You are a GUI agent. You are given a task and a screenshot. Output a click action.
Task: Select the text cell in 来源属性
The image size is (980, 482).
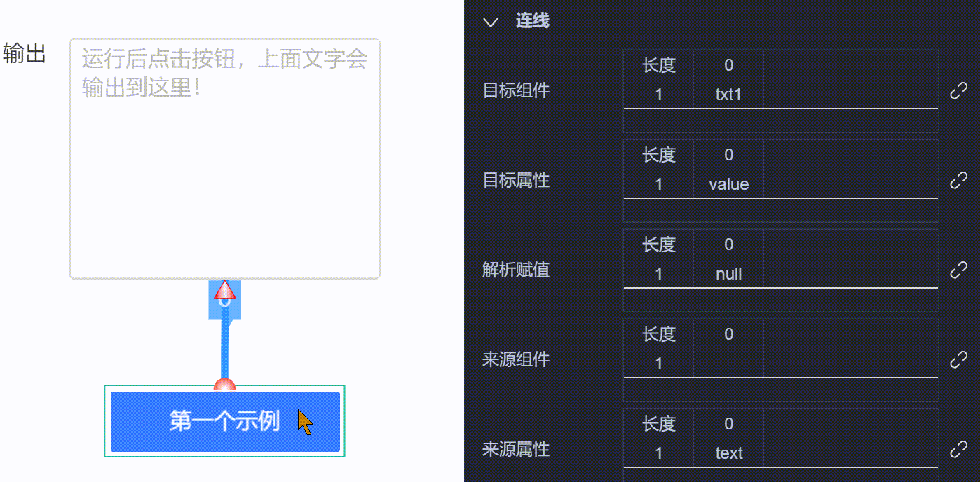click(728, 453)
